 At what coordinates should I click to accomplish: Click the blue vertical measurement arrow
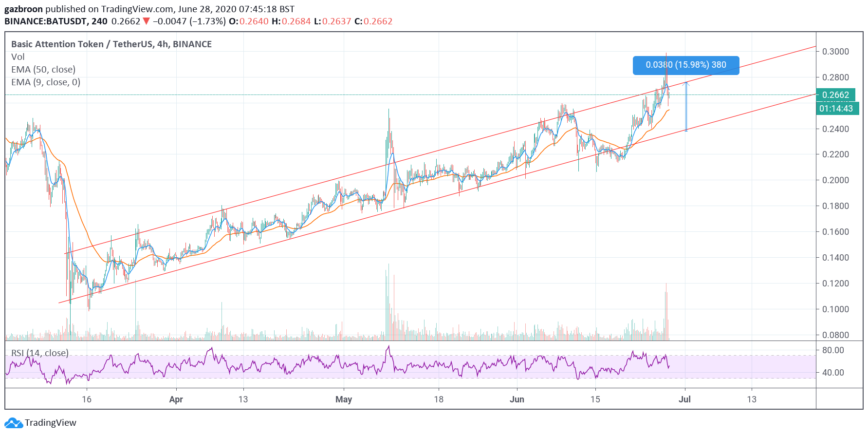686,106
